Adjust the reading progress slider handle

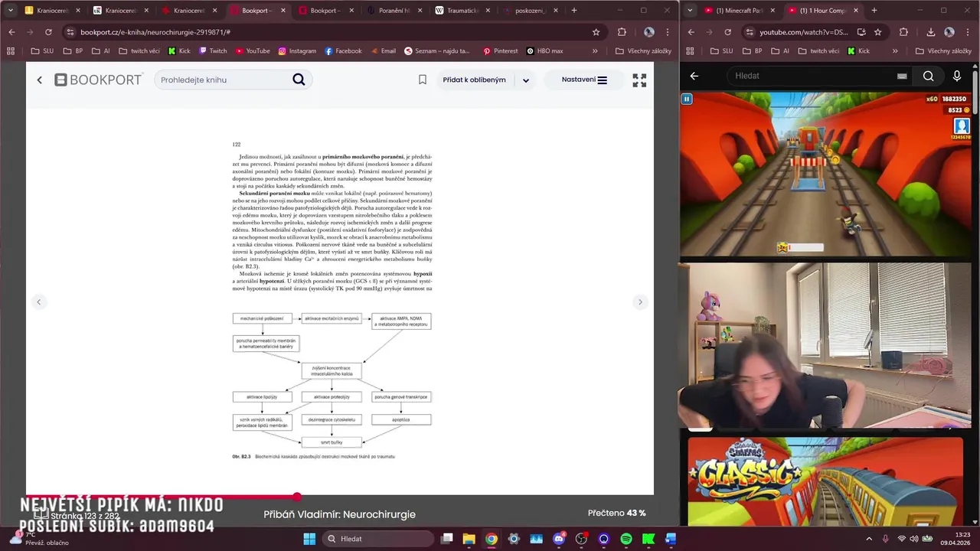297,497
